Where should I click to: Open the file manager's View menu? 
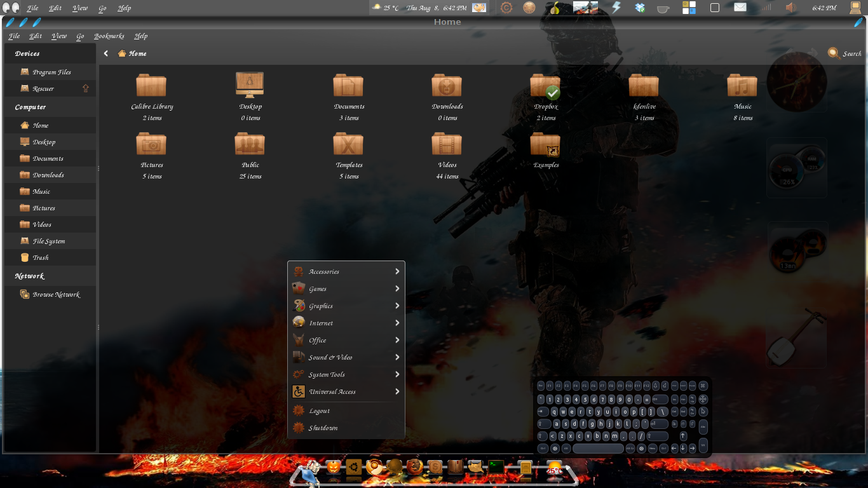pos(59,36)
